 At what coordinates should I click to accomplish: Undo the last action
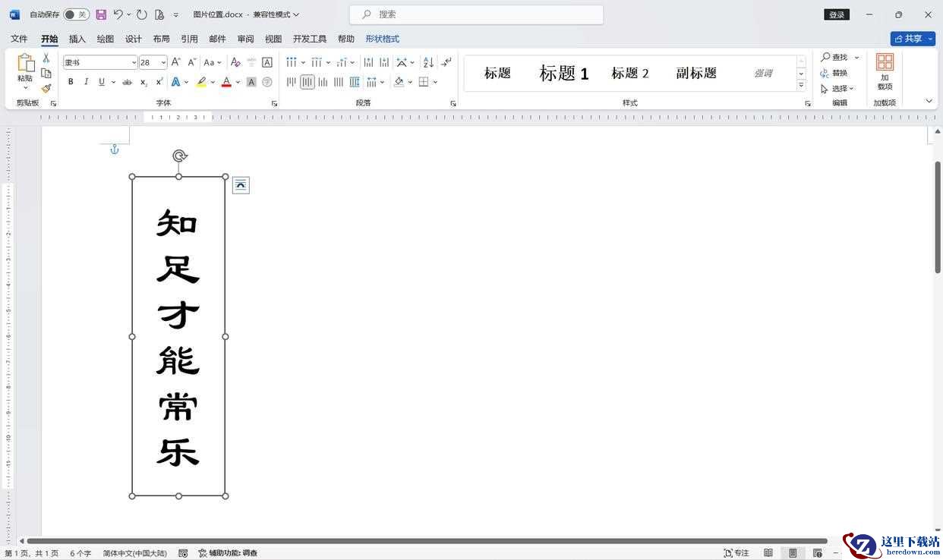coord(118,14)
